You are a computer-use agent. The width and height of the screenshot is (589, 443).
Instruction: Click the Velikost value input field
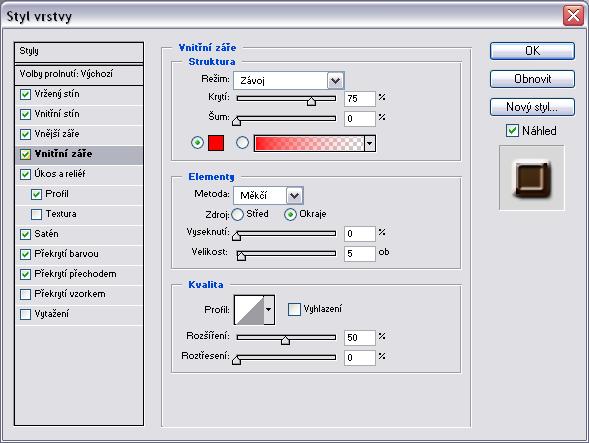pos(359,254)
